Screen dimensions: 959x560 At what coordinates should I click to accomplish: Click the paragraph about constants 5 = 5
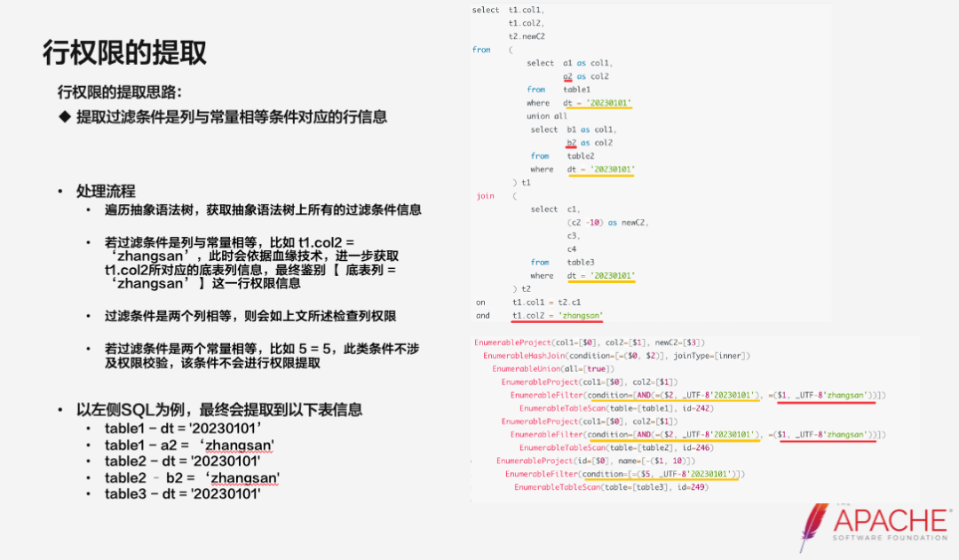262,356
